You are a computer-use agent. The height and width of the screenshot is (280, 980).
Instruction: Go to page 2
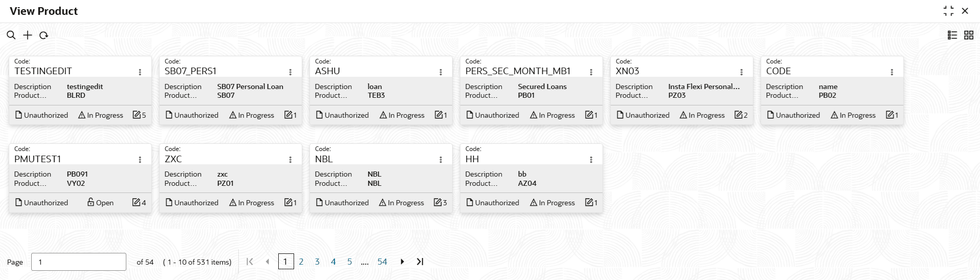tap(301, 262)
